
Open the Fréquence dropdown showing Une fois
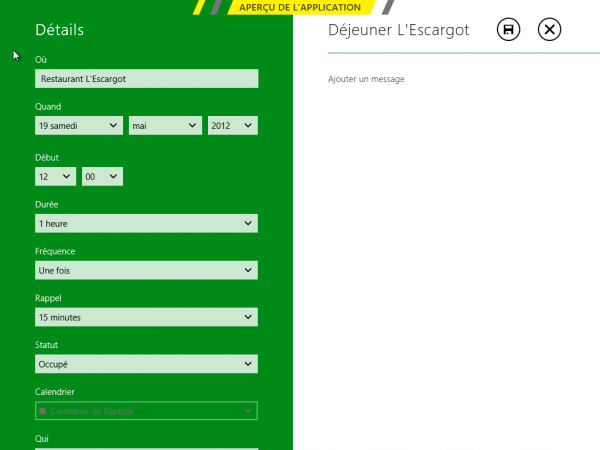tap(146, 270)
